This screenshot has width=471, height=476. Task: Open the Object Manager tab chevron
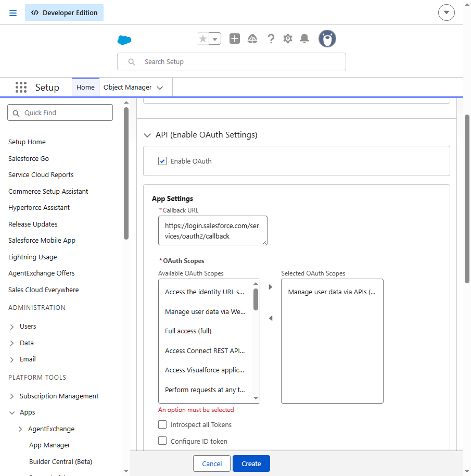coord(160,87)
